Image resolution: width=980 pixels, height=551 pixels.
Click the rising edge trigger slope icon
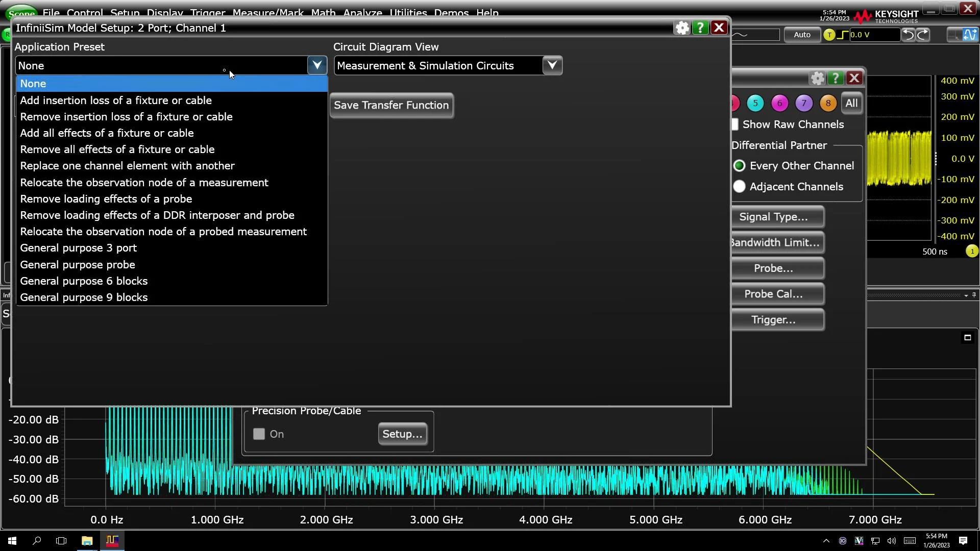pyautogui.click(x=843, y=35)
